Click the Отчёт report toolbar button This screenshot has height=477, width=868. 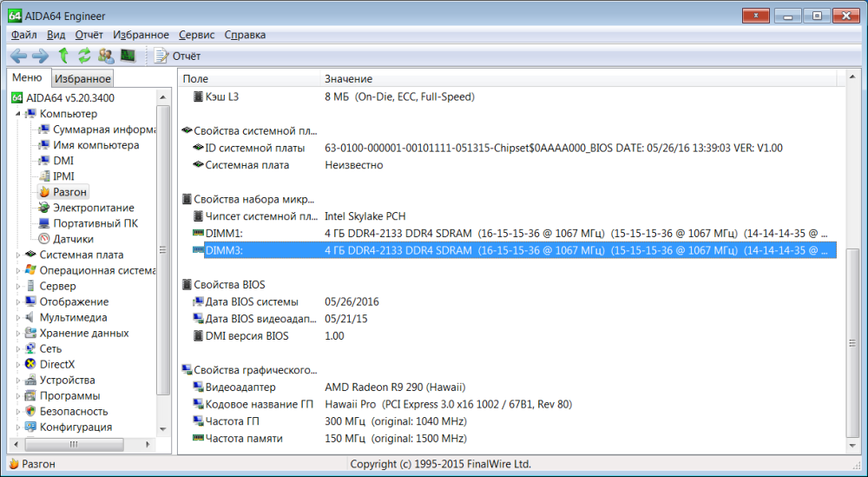pos(177,56)
